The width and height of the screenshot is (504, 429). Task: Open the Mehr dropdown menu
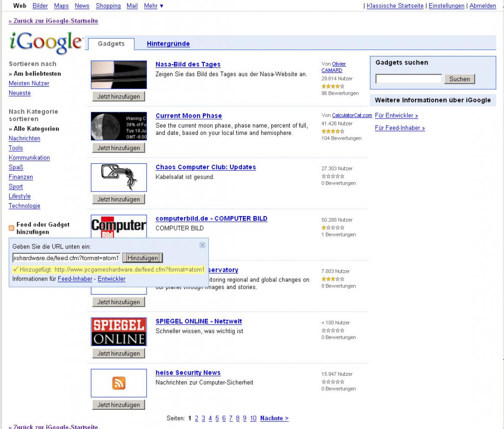[153, 6]
